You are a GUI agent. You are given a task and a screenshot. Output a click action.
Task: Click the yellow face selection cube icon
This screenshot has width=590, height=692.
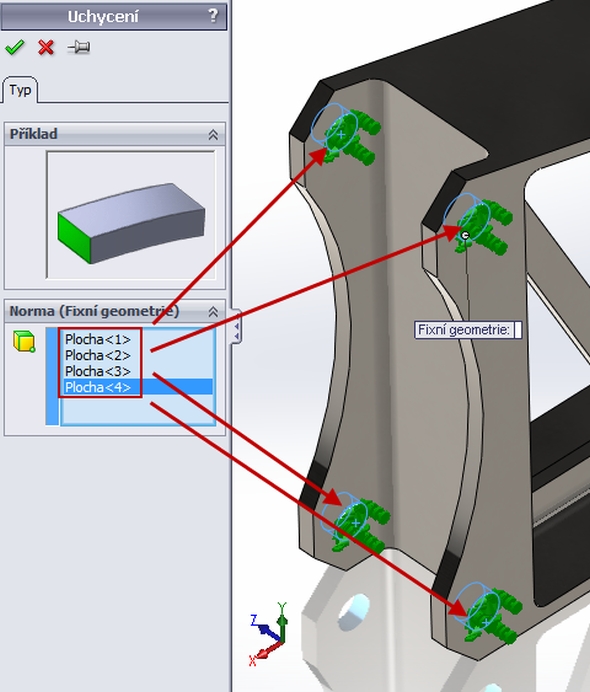(24, 342)
